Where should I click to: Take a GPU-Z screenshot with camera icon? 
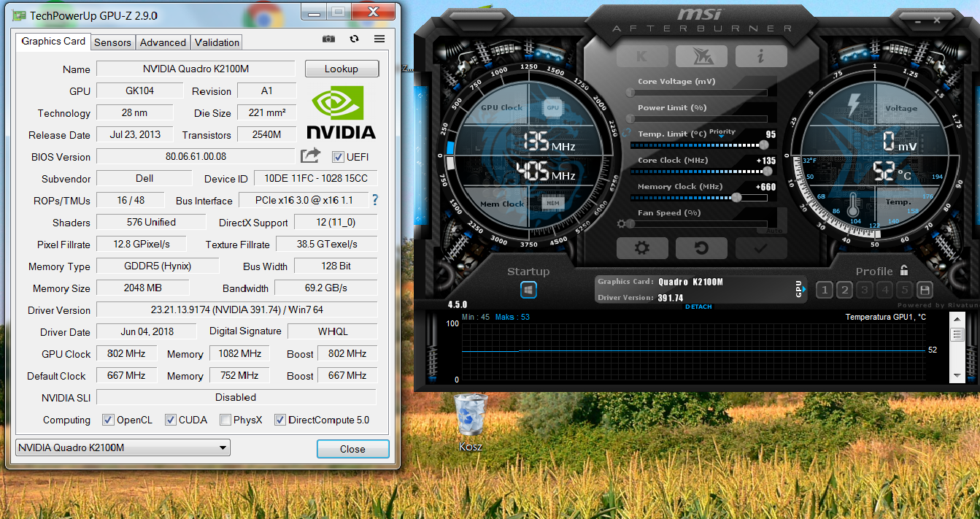pyautogui.click(x=329, y=39)
